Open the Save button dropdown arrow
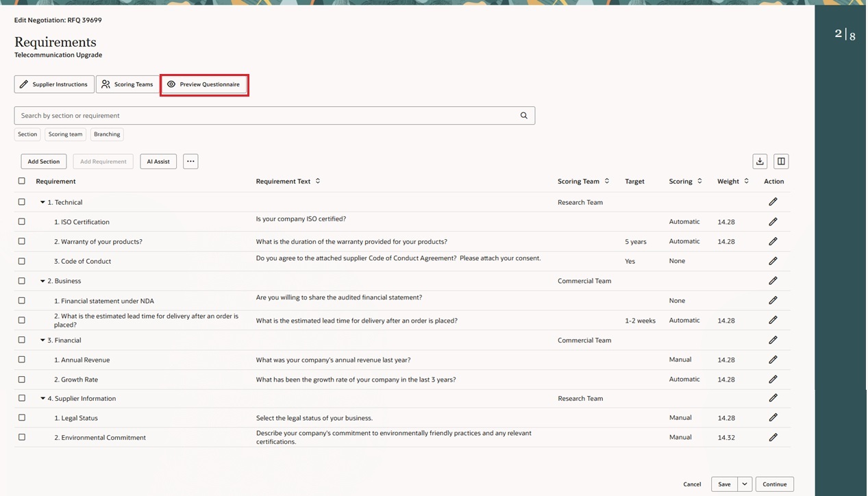 [x=744, y=484]
